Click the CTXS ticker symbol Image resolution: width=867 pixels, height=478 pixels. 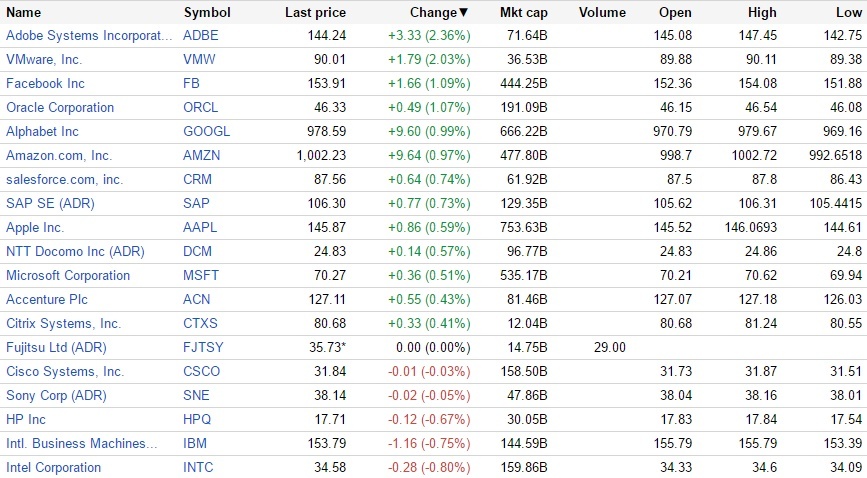point(200,323)
